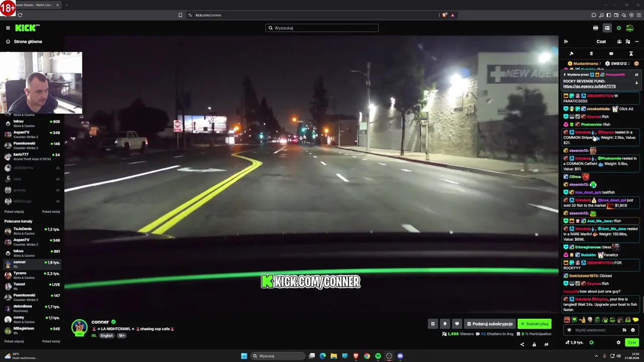The image size is (644, 362).
Task: Open ToJaDenis channel in the sidebar
Action: [32, 231]
